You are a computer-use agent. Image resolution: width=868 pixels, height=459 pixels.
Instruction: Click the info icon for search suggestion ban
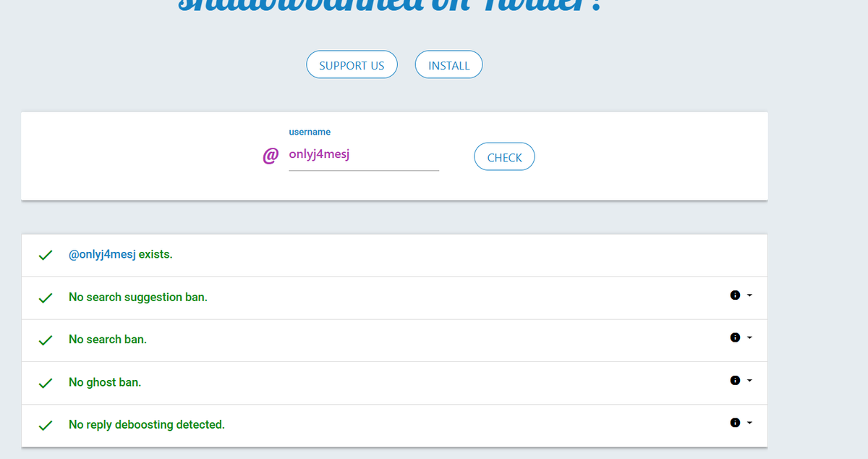coord(735,295)
